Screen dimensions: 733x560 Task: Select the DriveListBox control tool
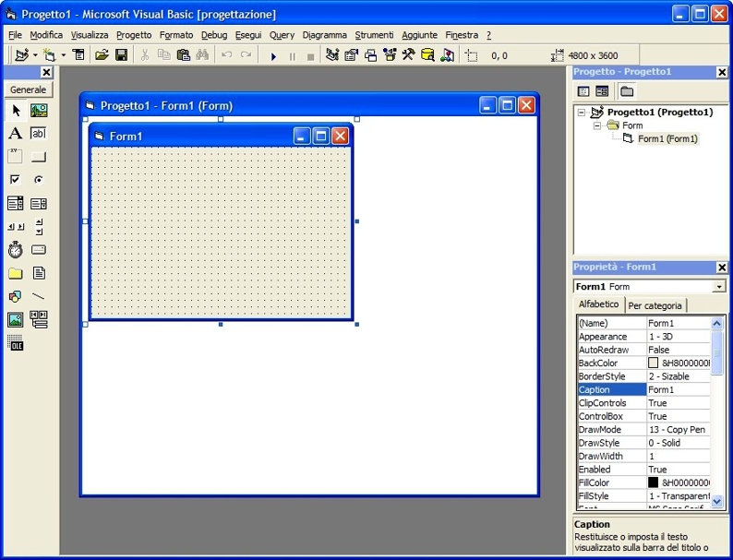39,250
